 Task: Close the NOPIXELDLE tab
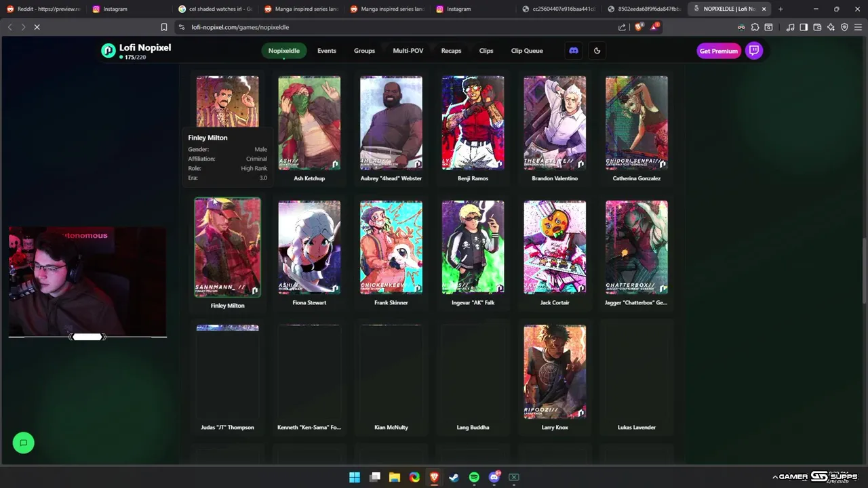tap(764, 9)
